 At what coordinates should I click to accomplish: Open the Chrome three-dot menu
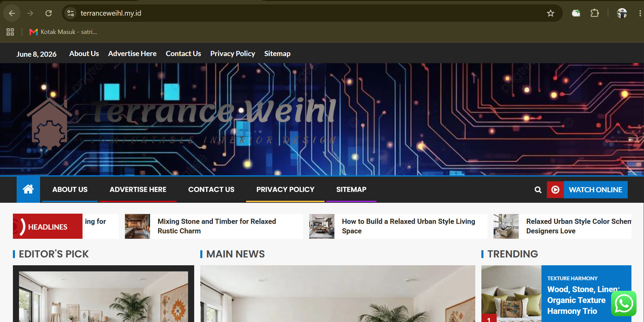[640, 13]
